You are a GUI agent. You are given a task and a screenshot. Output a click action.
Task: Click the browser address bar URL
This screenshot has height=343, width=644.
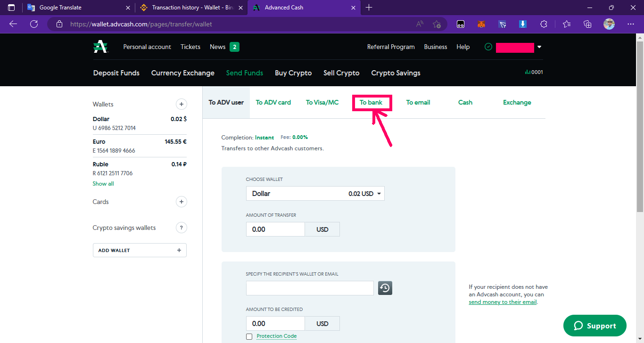tap(141, 24)
